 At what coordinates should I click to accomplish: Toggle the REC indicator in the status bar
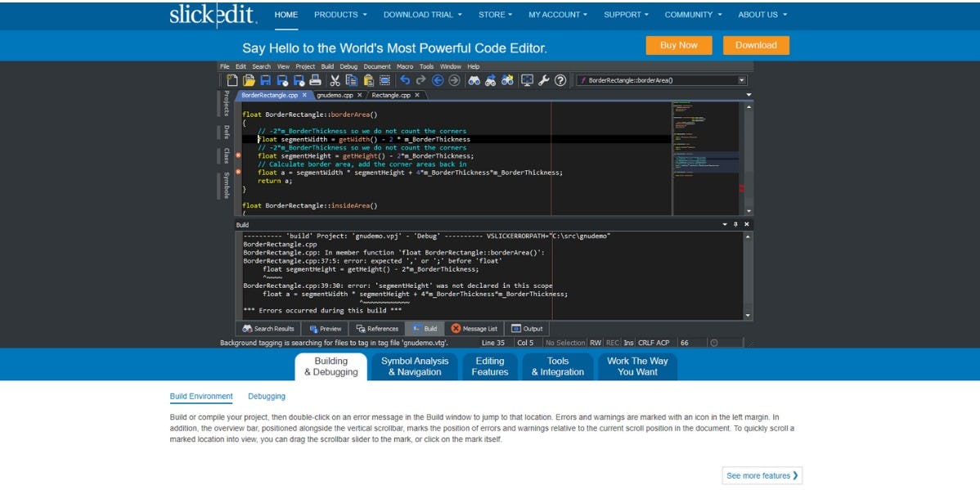point(613,343)
